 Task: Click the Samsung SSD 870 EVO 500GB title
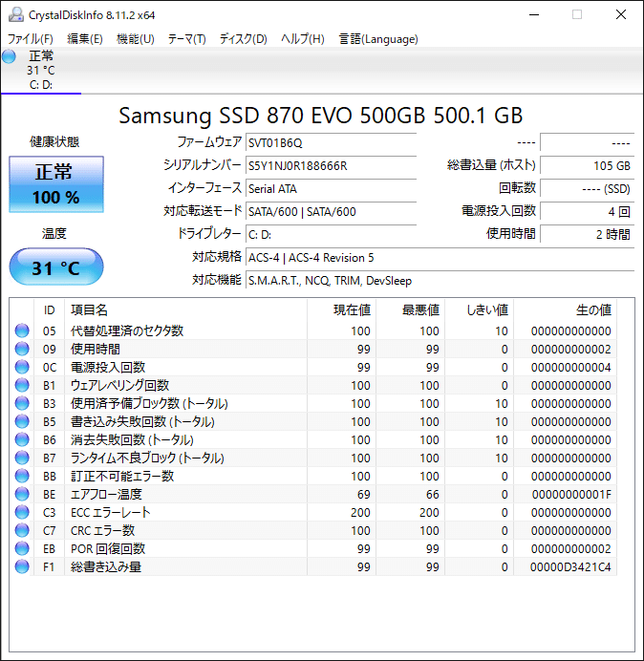[320, 116]
